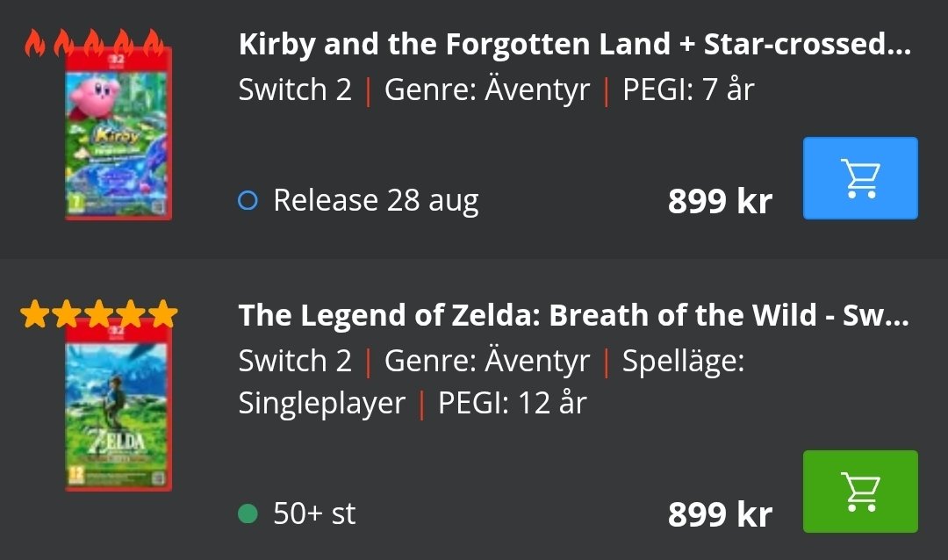
Task: Click PEGI: 7 år rating text
Action: click(x=689, y=90)
